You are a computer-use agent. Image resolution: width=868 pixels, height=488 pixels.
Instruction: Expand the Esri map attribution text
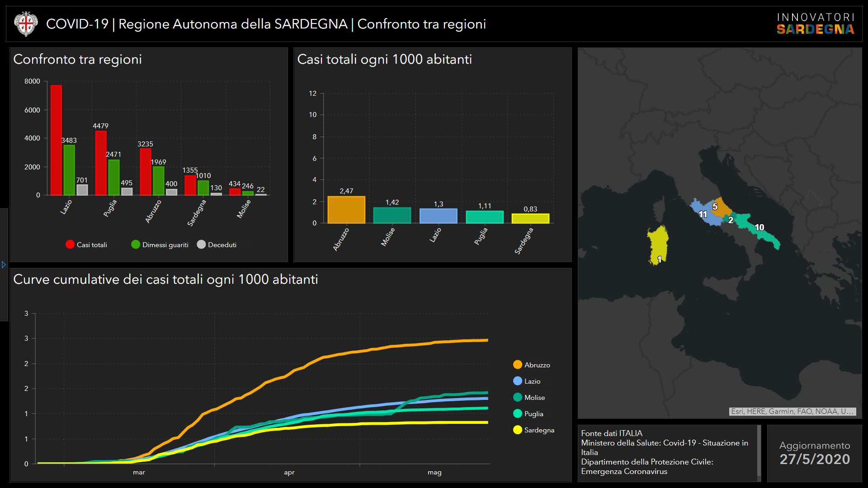[792, 411]
